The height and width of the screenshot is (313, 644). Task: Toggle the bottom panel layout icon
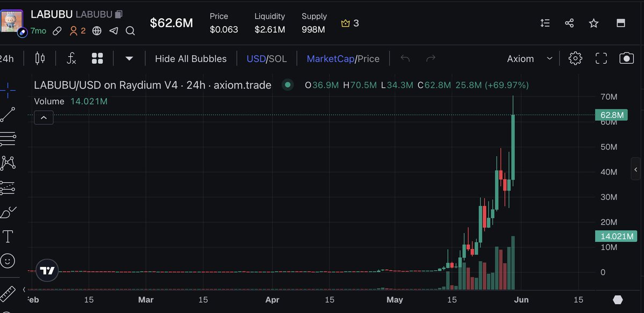[621, 23]
